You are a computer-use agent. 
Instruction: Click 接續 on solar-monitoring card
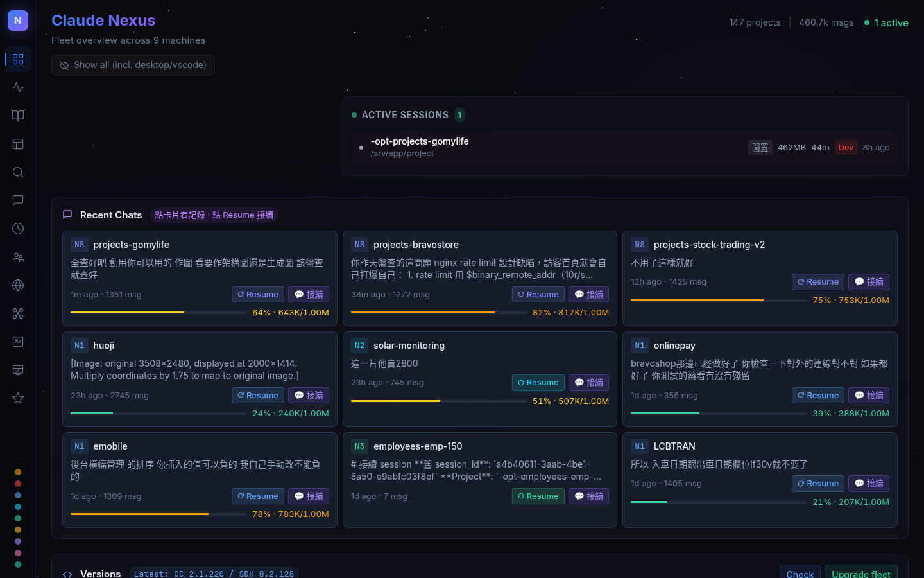click(x=589, y=383)
